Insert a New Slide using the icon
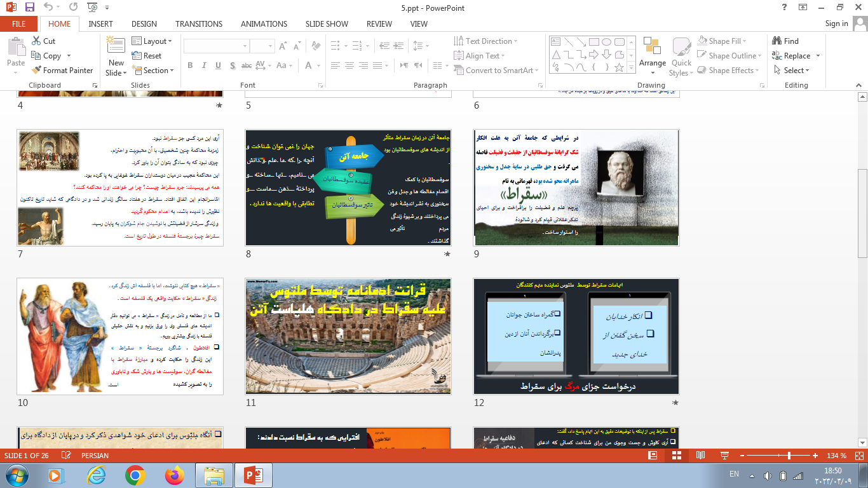Viewport: 868px width, 488px height. pyautogui.click(x=116, y=46)
